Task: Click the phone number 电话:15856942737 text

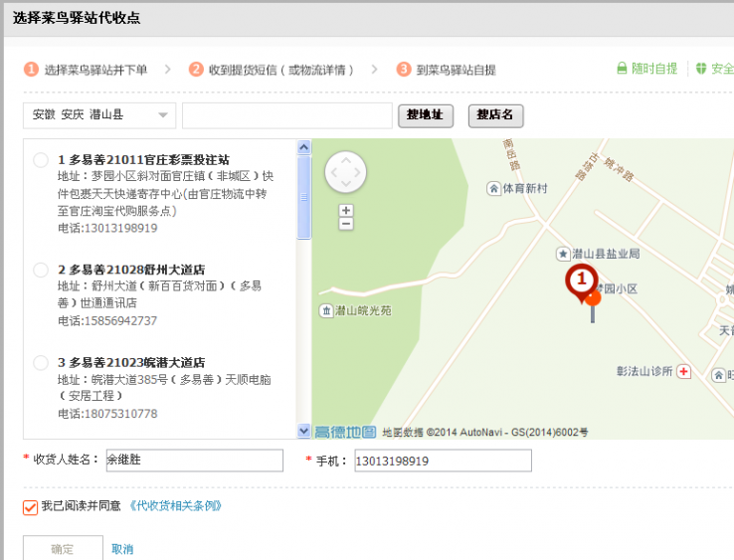Action: (x=107, y=320)
